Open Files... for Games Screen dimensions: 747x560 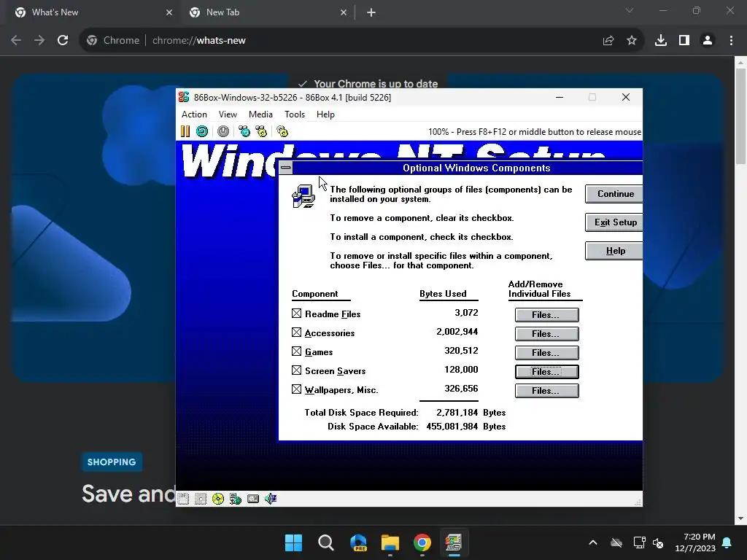[x=547, y=353]
